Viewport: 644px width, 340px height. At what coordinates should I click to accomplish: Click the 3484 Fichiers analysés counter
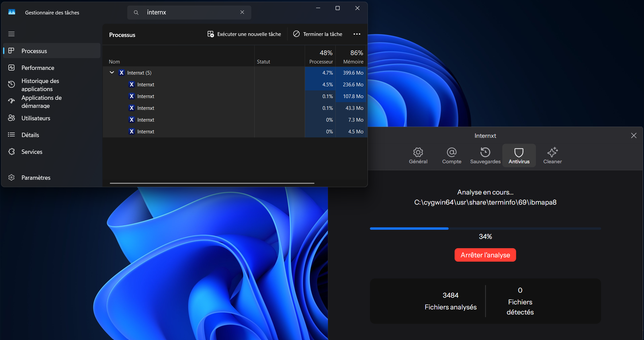(450, 301)
